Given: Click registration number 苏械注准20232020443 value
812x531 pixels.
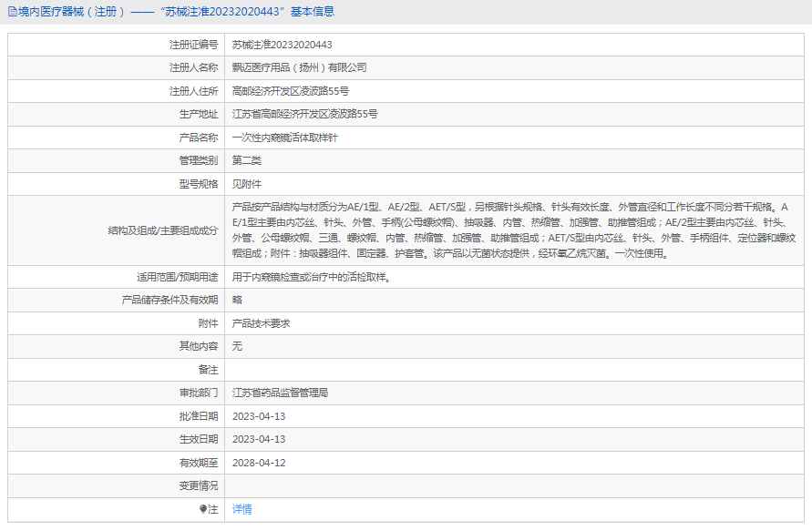Looking at the screenshot, I should 283,45.
